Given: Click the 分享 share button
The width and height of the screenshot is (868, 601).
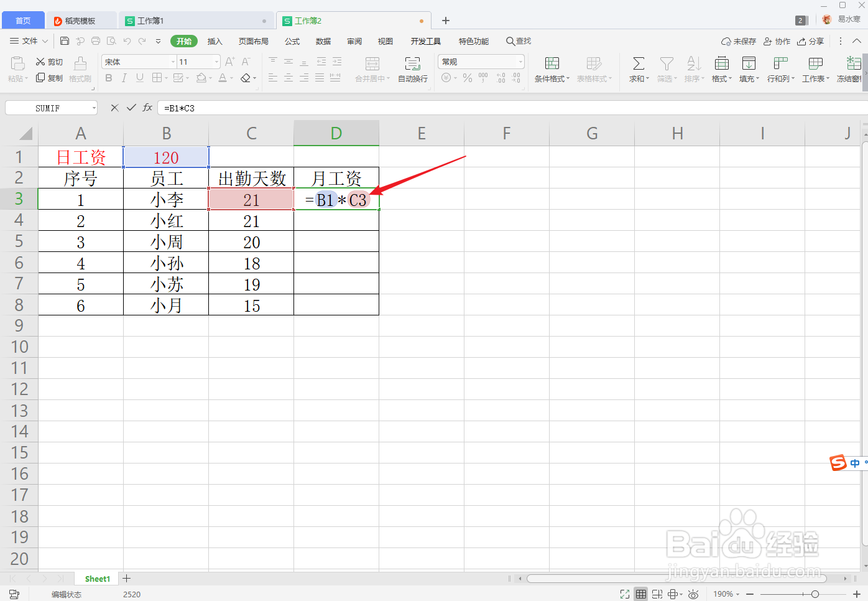Looking at the screenshot, I should (x=811, y=41).
